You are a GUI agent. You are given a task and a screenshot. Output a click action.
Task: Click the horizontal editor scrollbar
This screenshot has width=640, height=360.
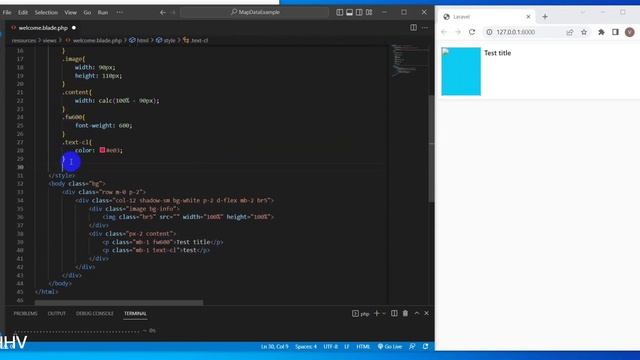(x=119, y=303)
